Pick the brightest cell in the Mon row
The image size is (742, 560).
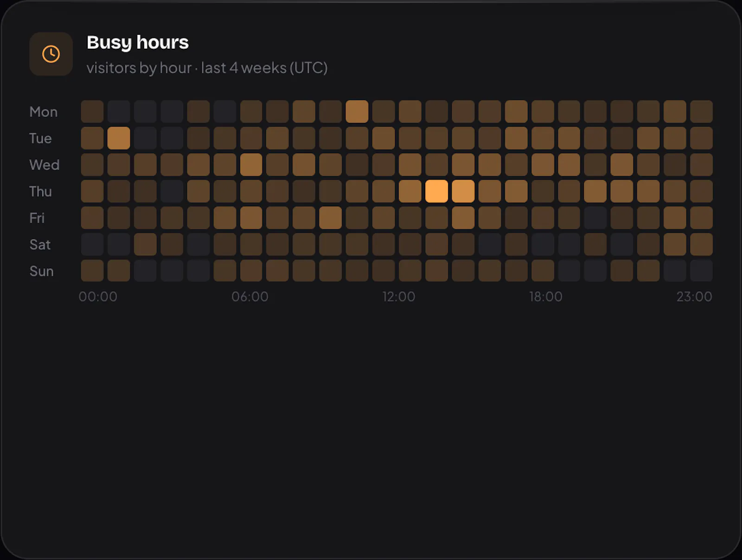click(357, 112)
